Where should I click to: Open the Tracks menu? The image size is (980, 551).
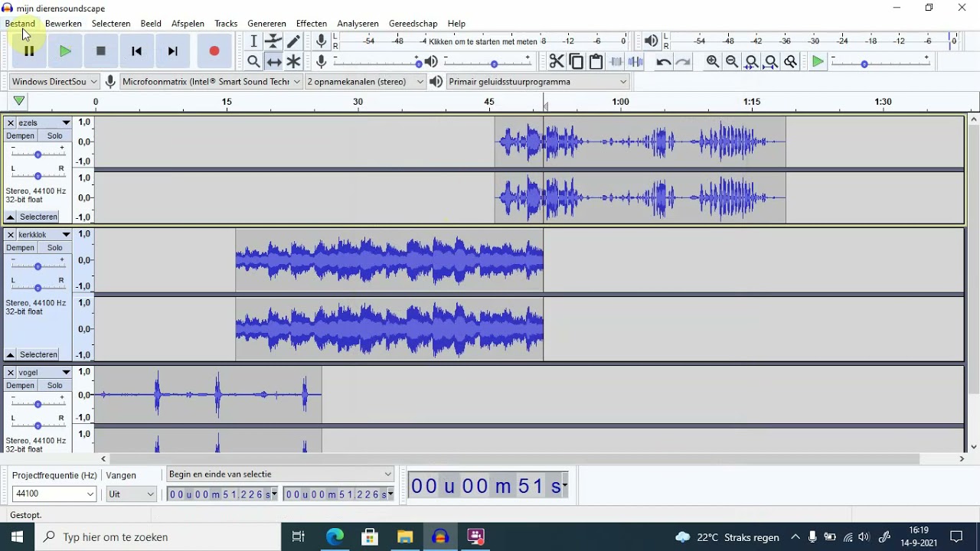226,24
